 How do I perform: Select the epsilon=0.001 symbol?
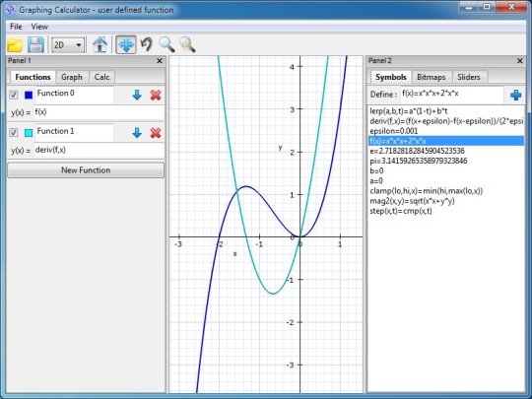[446, 131]
